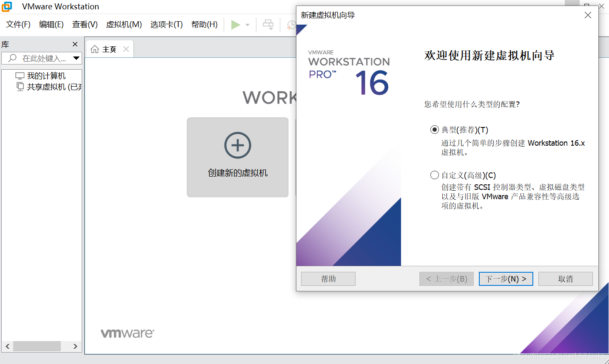The height and width of the screenshot is (364, 609).
Task: Close the 主页 tab
Action: point(126,49)
